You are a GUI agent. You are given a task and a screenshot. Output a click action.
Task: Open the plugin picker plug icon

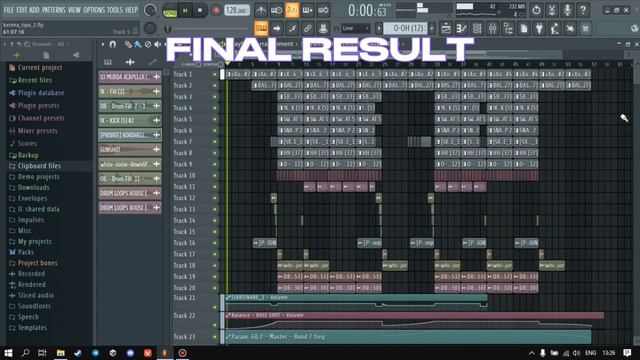click(x=539, y=28)
